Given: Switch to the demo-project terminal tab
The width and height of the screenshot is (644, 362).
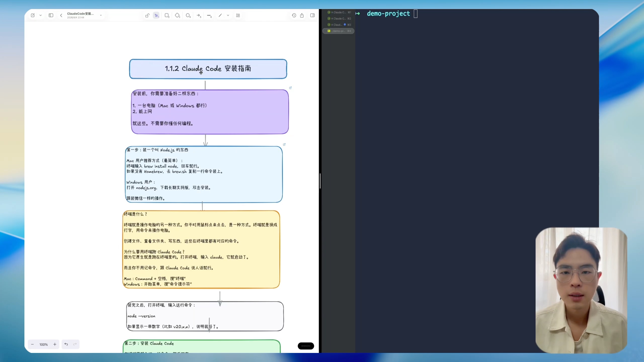Looking at the screenshot, I should pyautogui.click(x=339, y=31).
